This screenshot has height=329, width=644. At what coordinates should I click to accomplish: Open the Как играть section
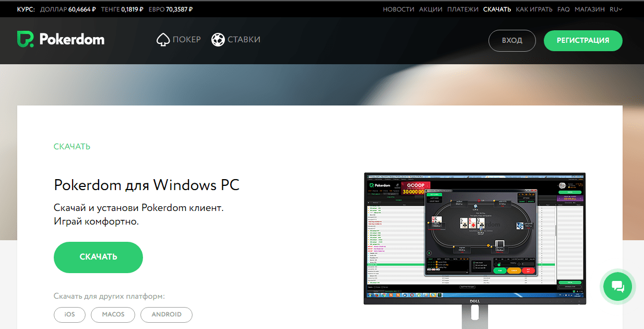pyautogui.click(x=534, y=9)
